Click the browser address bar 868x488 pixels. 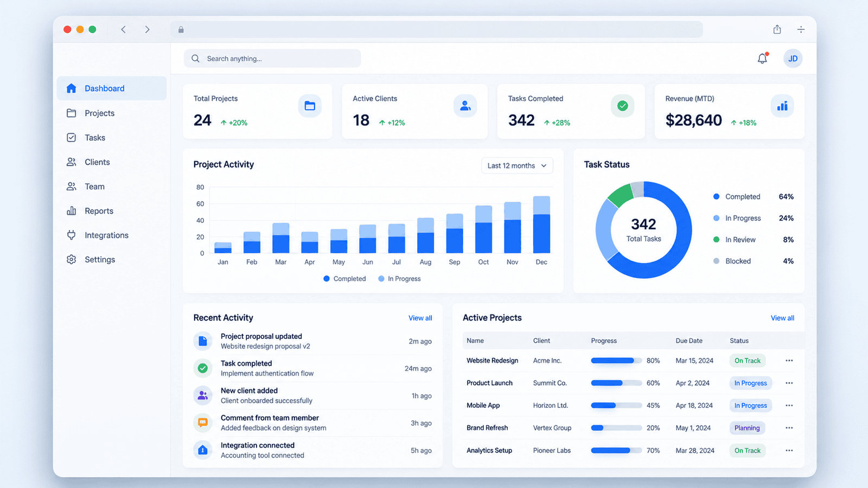(437, 30)
